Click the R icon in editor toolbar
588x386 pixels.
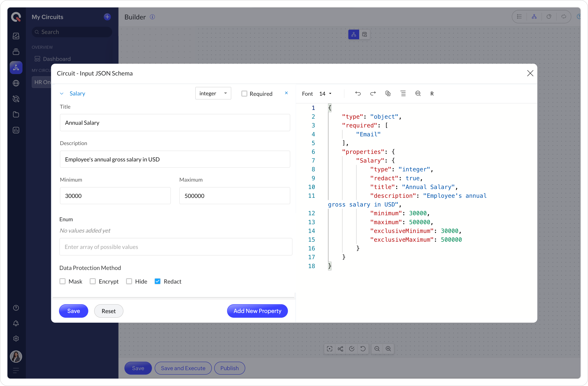pyautogui.click(x=432, y=94)
